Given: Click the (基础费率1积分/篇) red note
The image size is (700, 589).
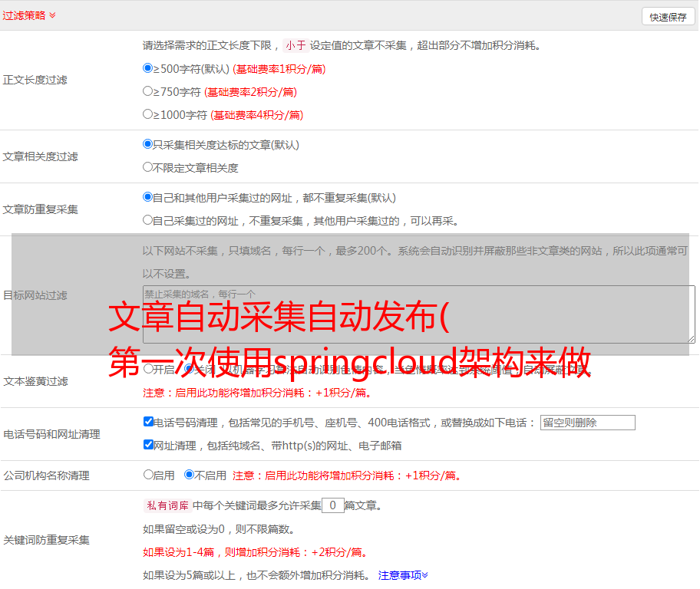Looking at the screenshot, I should pos(279,69).
